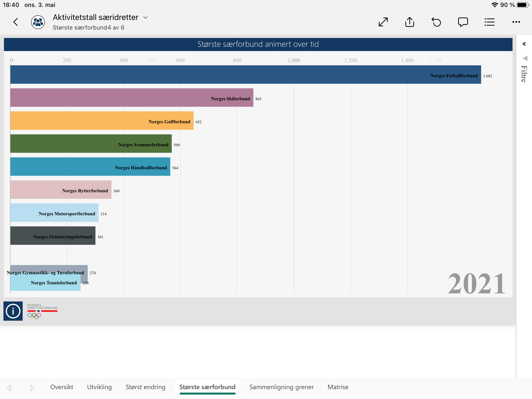This screenshot has width=532, height=399.
Task: Open the more options ellipsis menu
Action: point(516,22)
